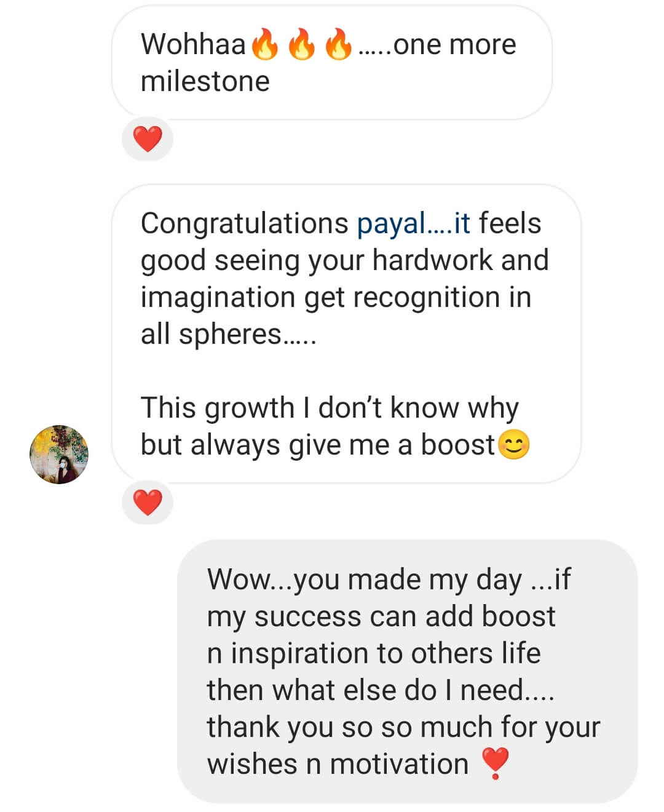
Task: Click the middle fire emoji
Action: pyautogui.click(x=301, y=45)
